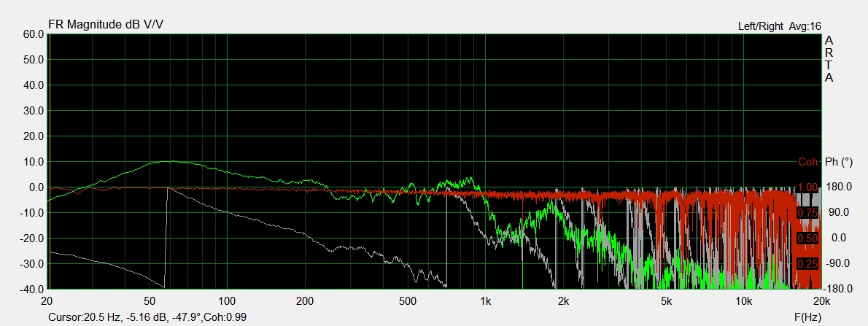Click the -20.0 dB magnitude axis value
This screenshot has width=868, height=326.
pyautogui.click(x=31, y=238)
